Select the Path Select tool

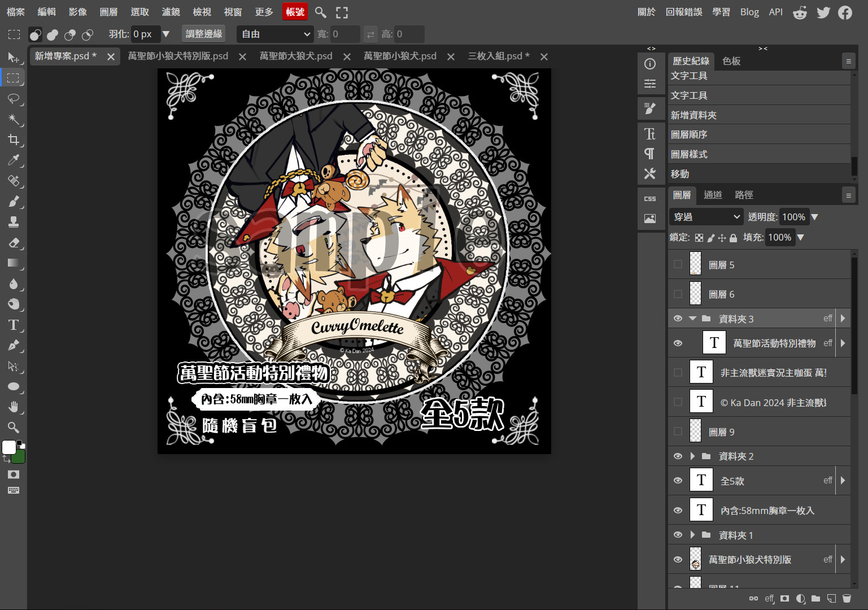click(x=14, y=366)
